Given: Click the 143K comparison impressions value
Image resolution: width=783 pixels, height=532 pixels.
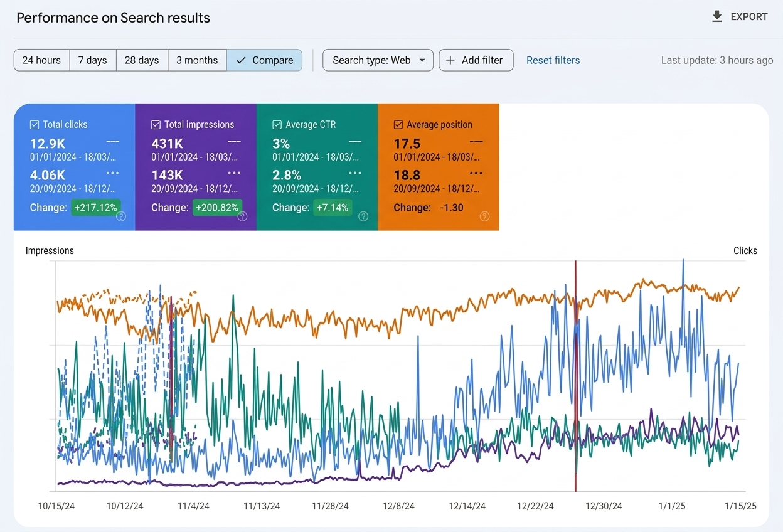Looking at the screenshot, I should pyautogui.click(x=167, y=175).
